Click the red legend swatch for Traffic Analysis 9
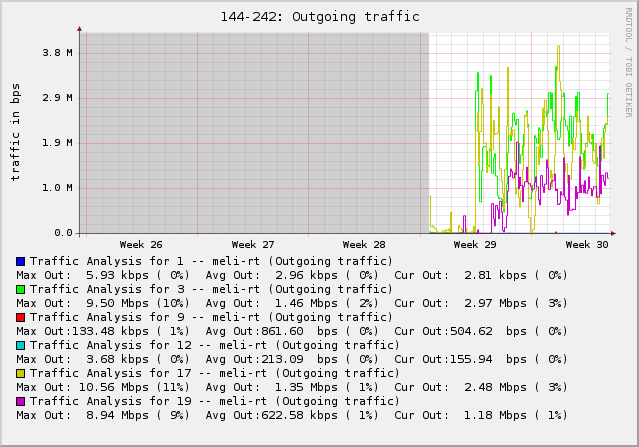The image size is (639, 447). (20, 317)
